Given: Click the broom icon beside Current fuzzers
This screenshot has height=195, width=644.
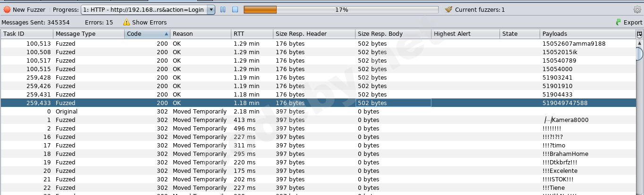Looking at the screenshot, I should [x=449, y=9].
